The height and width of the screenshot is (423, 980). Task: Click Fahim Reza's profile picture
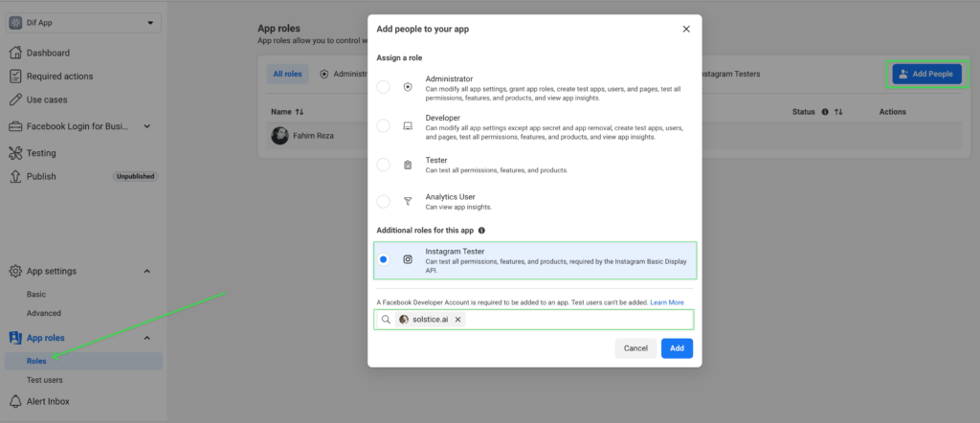[x=280, y=136]
